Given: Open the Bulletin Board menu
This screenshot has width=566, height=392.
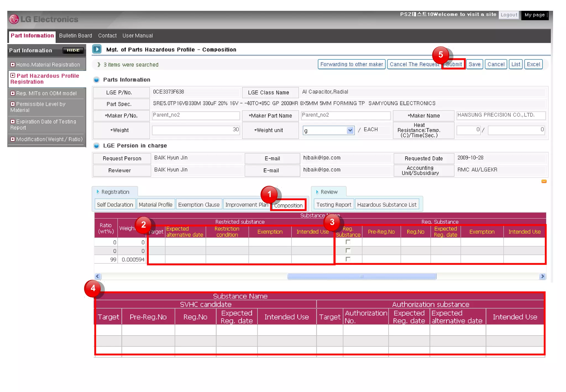Looking at the screenshot, I should click(x=75, y=36).
